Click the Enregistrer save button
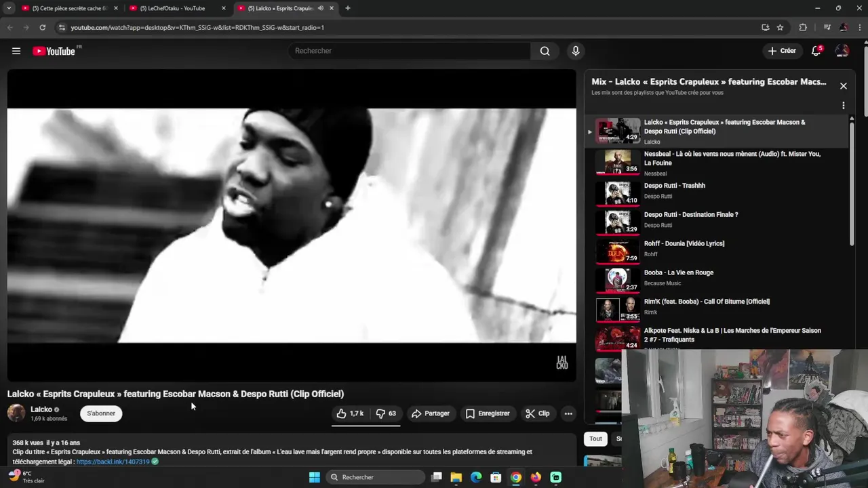The image size is (868, 488). 488,413
